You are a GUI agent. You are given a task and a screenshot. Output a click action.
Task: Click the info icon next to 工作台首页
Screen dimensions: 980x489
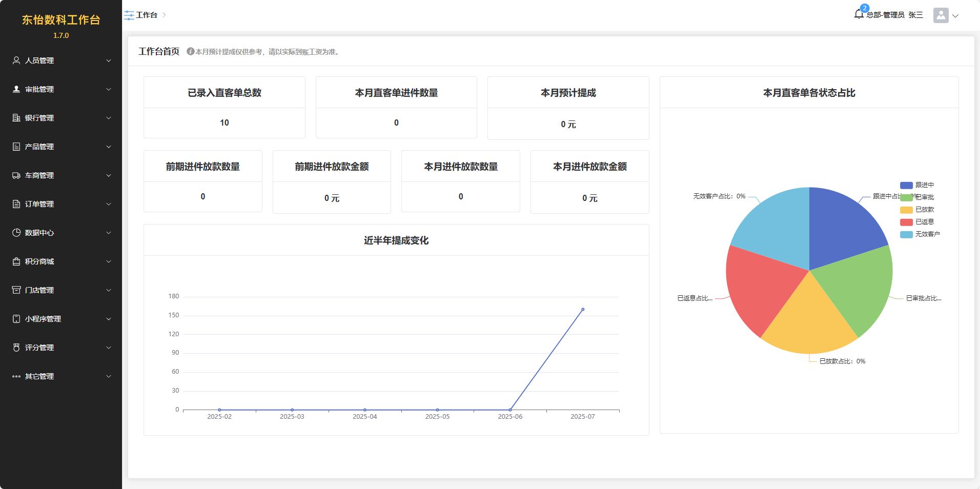pyautogui.click(x=190, y=52)
